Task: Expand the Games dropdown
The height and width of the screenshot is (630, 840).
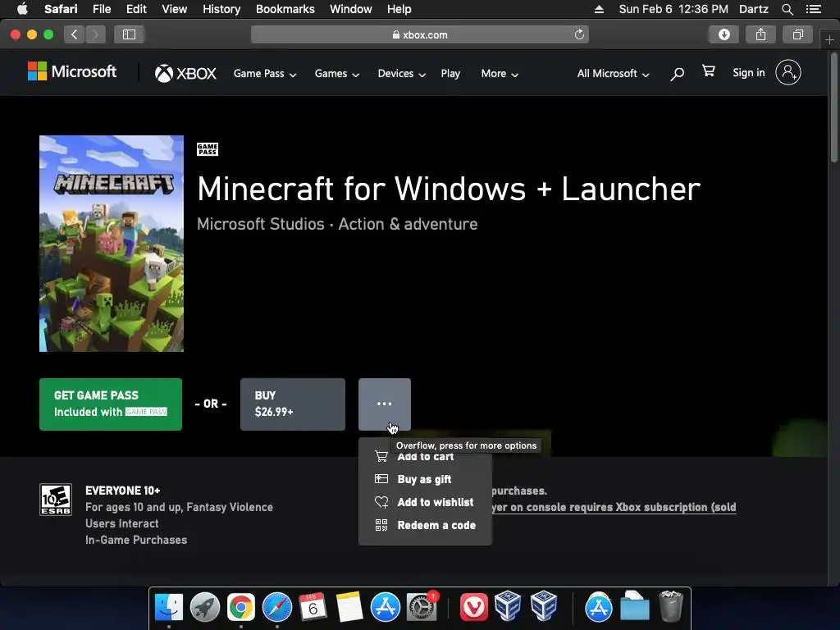Action: [336, 73]
